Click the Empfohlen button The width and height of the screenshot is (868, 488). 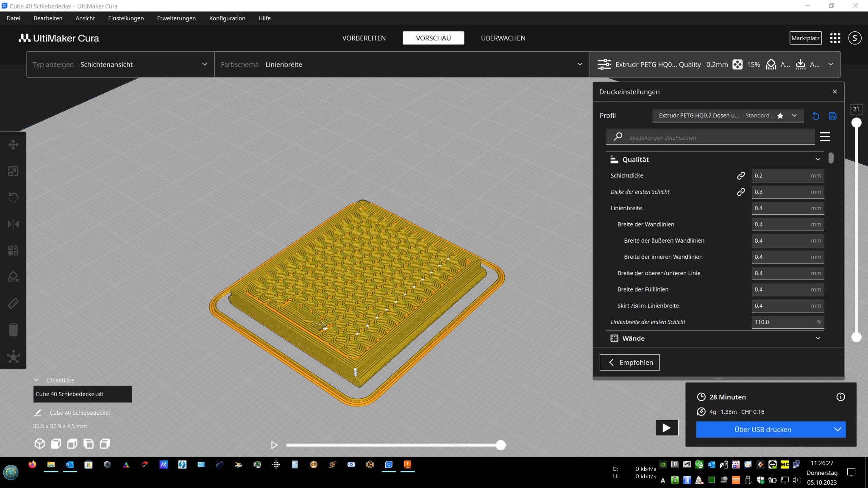point(629,362)
